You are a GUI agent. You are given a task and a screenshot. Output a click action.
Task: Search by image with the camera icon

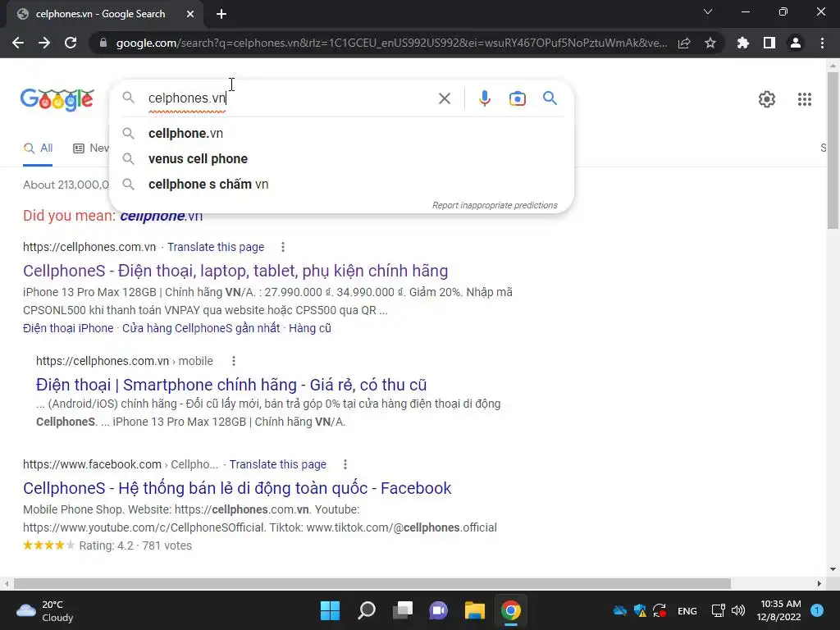pos(518,98)
